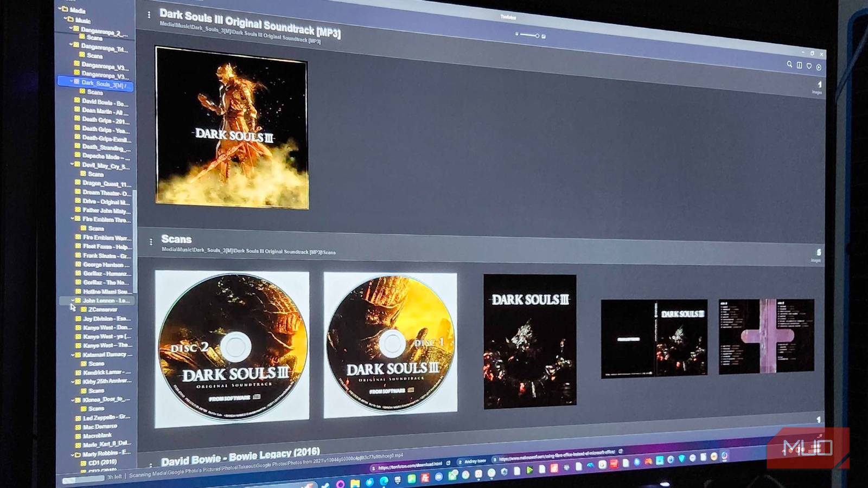Open three-dot menu for Scans section
Image resolution: width=868 pixels, height=488 pixels.
tap(151, 242)
